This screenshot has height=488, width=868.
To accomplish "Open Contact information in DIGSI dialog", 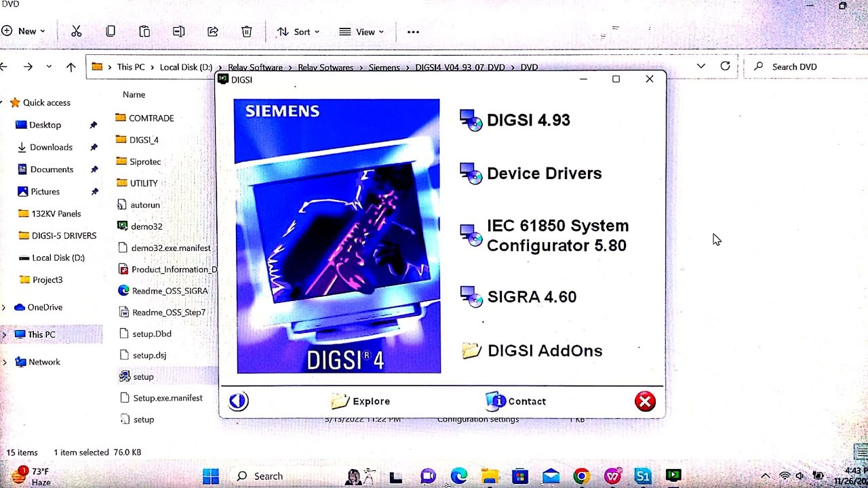I will click(516, 401).
